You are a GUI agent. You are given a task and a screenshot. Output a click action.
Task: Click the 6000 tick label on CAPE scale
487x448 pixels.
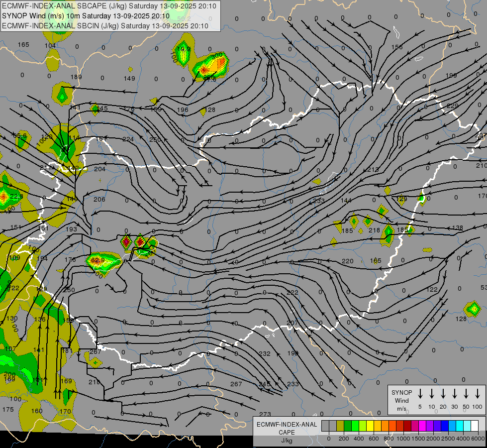click(x=478, y=439)
